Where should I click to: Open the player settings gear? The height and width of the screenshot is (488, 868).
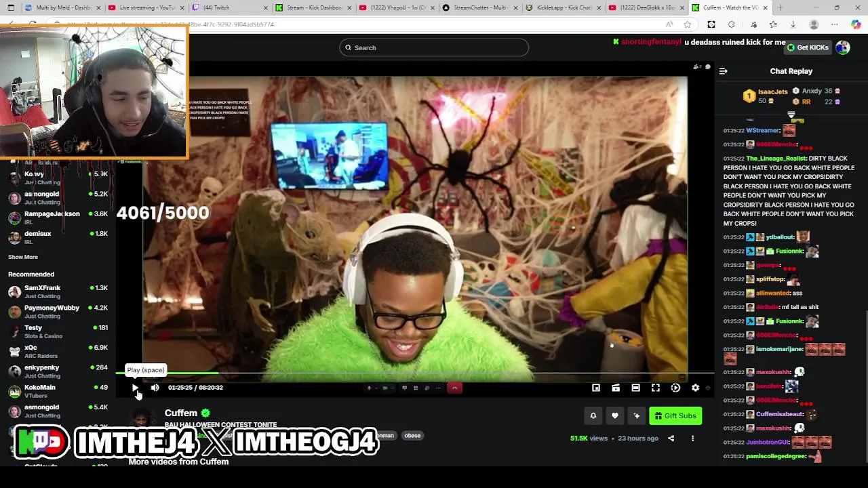pyautogui.click(x=695, y=388)
